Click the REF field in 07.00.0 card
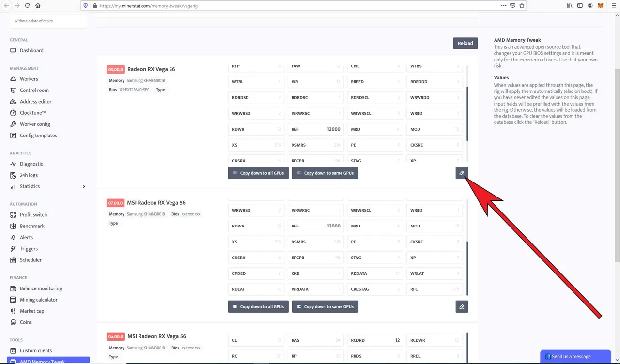620x364 pixels. pos(316,226)
